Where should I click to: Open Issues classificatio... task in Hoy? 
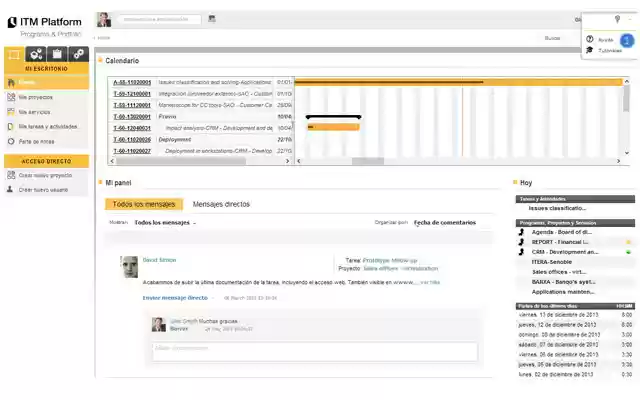tap(557, 208)
